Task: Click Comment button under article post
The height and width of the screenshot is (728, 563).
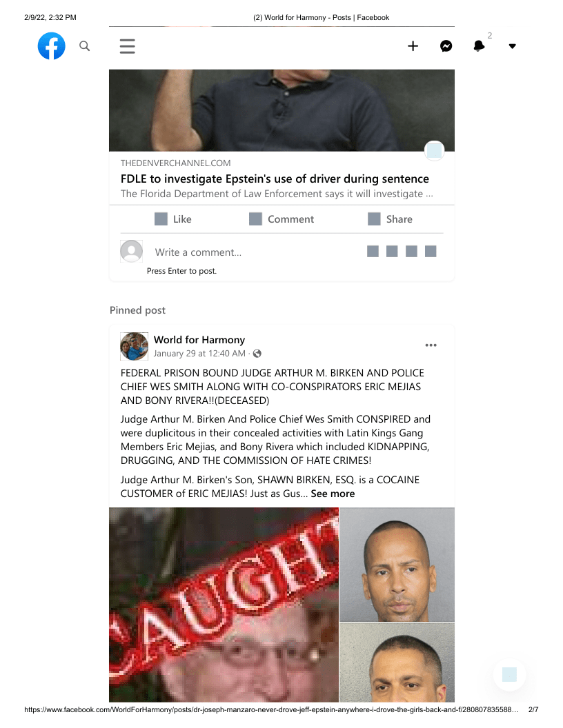Action: coord(281,219)
